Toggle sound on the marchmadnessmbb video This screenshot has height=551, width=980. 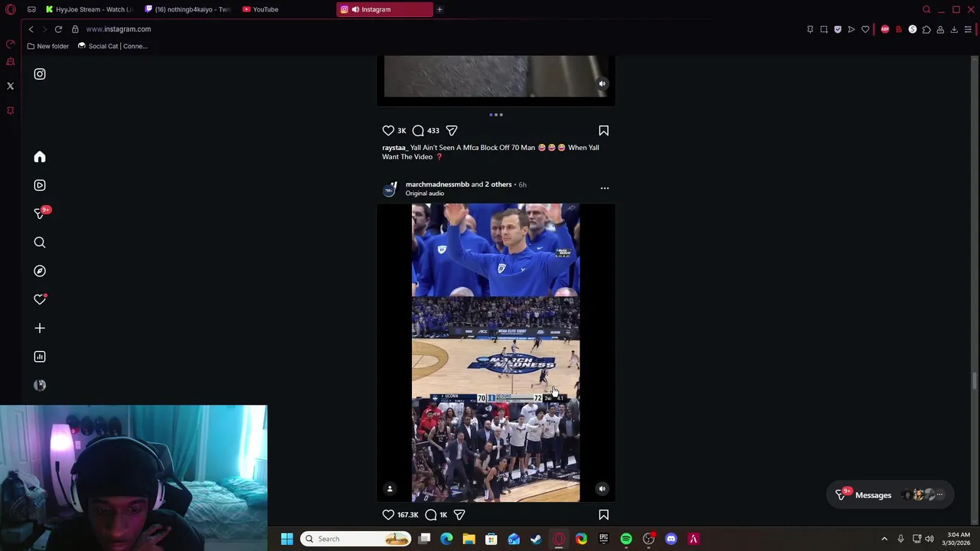pyautogui.click(x=602, y=489)
